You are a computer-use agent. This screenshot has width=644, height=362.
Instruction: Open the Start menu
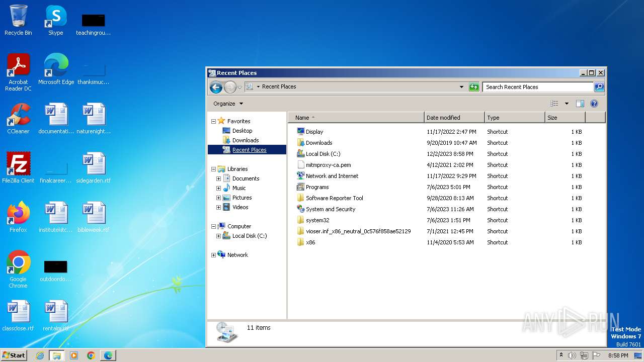(14, 355)
